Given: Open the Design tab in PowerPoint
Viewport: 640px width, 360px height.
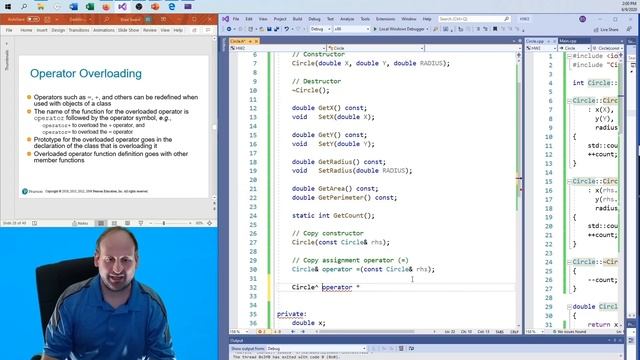Looking at the screenshot, I should [x=58, y=30].
